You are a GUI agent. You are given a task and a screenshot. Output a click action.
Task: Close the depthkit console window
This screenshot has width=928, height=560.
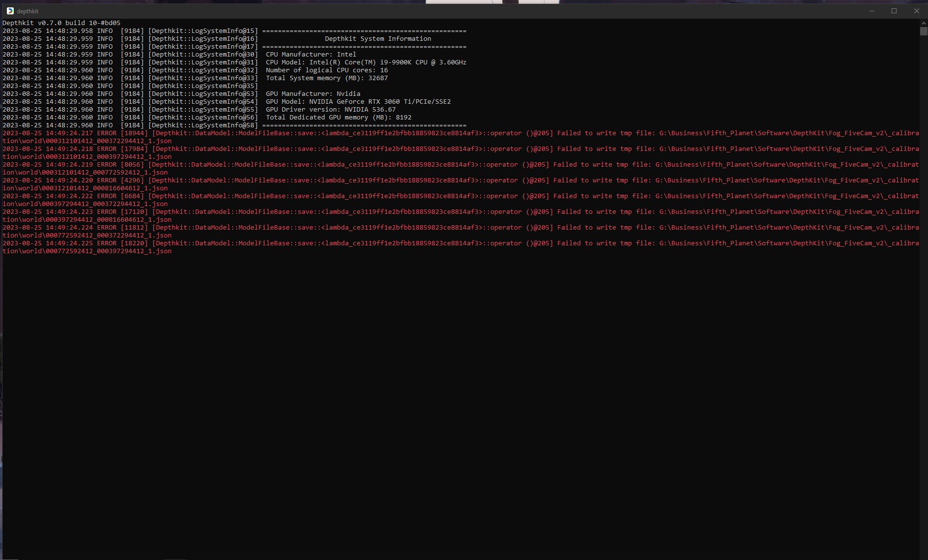916,11
